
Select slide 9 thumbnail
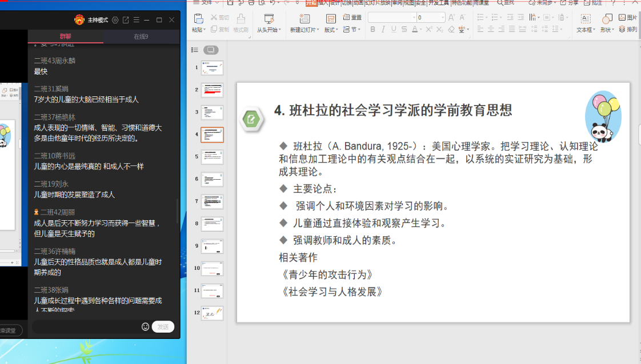click(x=213, y=246)
